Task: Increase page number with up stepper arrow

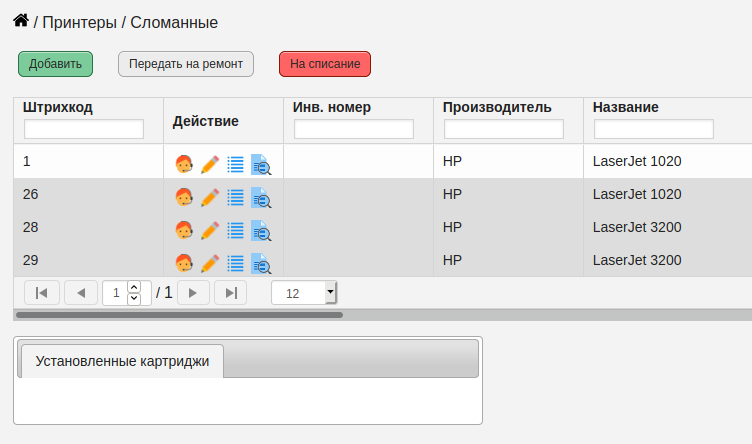Action: (134, 287)
